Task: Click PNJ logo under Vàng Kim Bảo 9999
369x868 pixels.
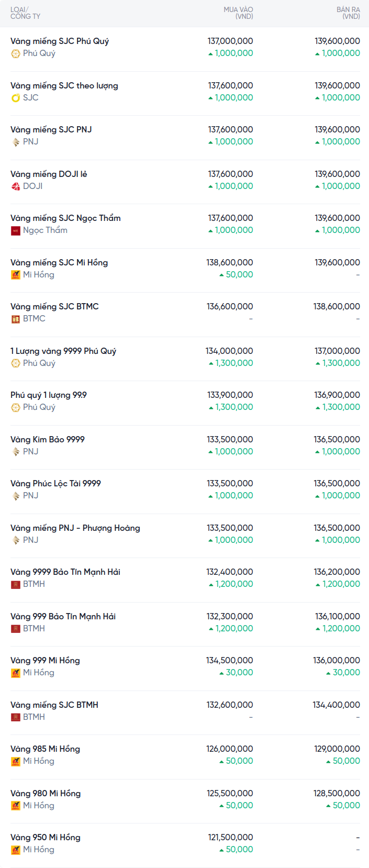Action: [16, 452]
